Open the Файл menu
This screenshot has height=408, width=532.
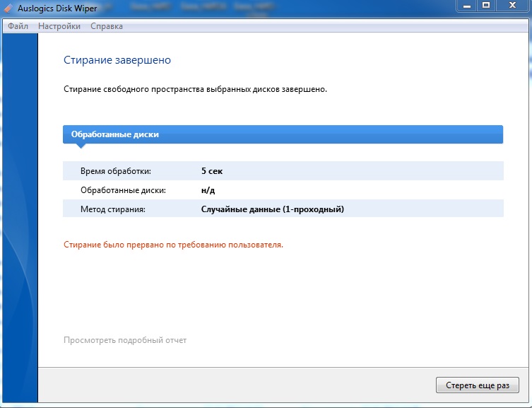tap(18, 26)
